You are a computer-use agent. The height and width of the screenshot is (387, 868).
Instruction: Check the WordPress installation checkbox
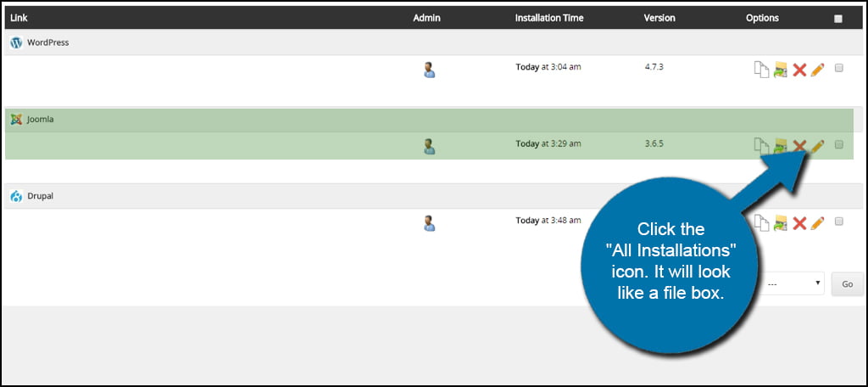[x=838, y=68]
